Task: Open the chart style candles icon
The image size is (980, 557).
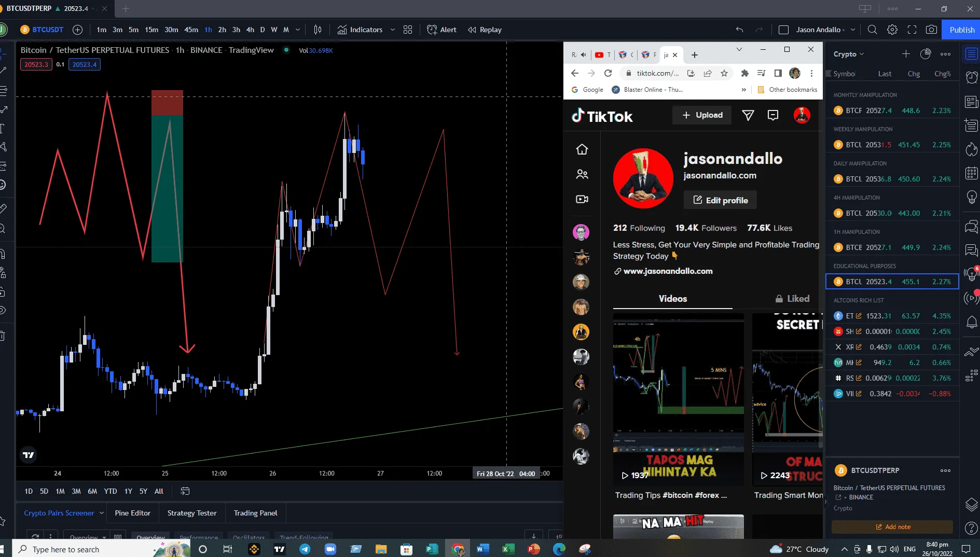Action: point(318,30)
